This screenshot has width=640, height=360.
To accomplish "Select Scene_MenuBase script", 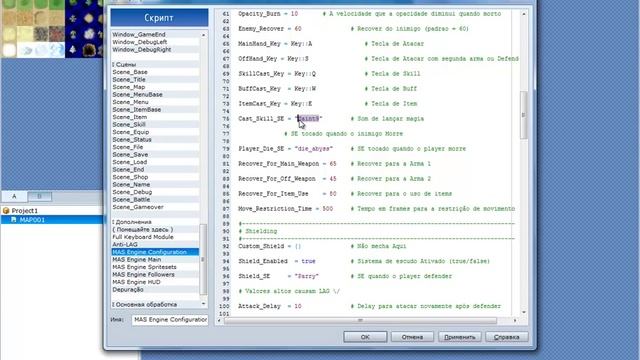I will pos(156,94).
